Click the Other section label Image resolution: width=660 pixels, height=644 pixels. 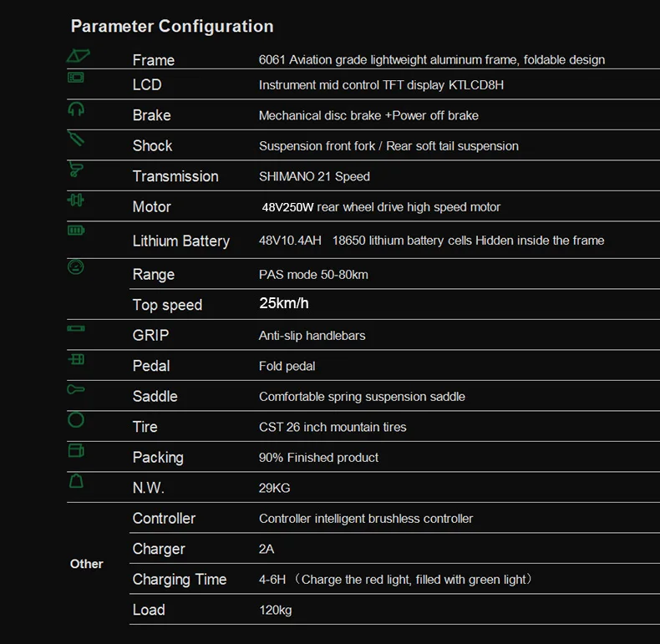pos(86,564)
